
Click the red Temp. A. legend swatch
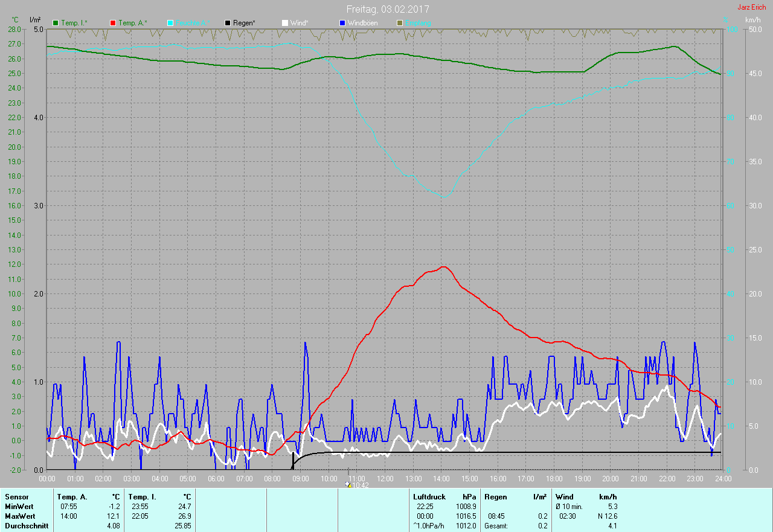tap(113, 23)
